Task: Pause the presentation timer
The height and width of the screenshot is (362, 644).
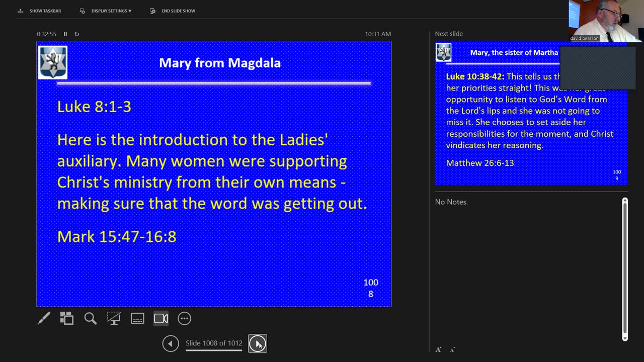Action: click(x=65, y=34)
